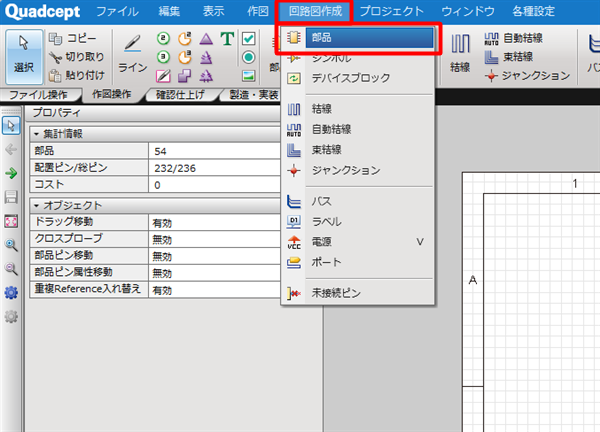Click the 回路図作成 menu

tap(315, 11)
